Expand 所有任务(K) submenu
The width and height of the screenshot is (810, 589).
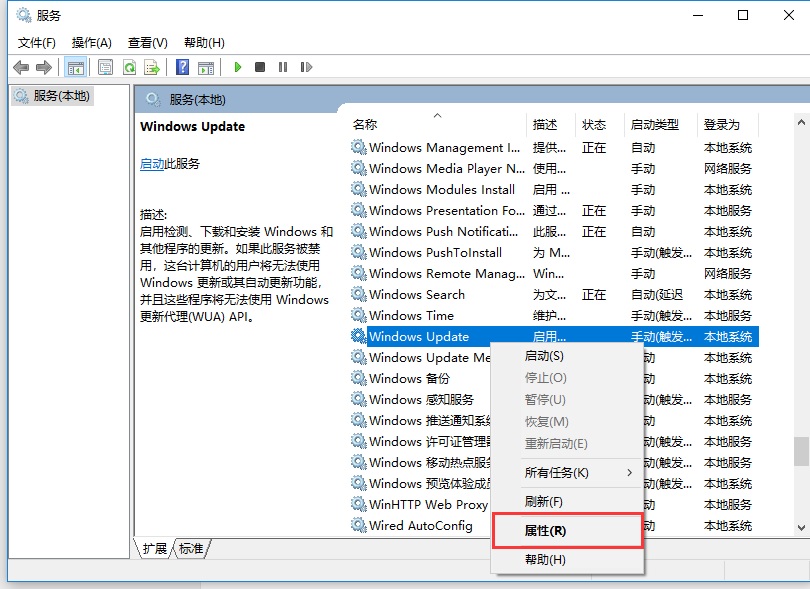(567, 473)
